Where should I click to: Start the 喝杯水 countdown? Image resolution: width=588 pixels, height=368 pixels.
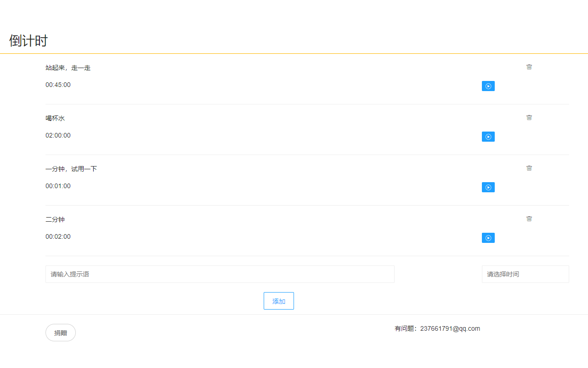pos(488,137)
